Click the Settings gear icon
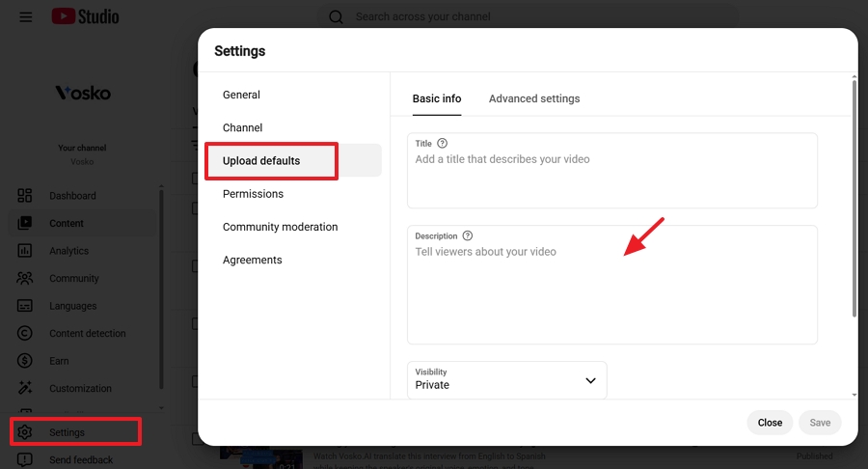Viewport: 868px width, 469px height. pos(24,432)
